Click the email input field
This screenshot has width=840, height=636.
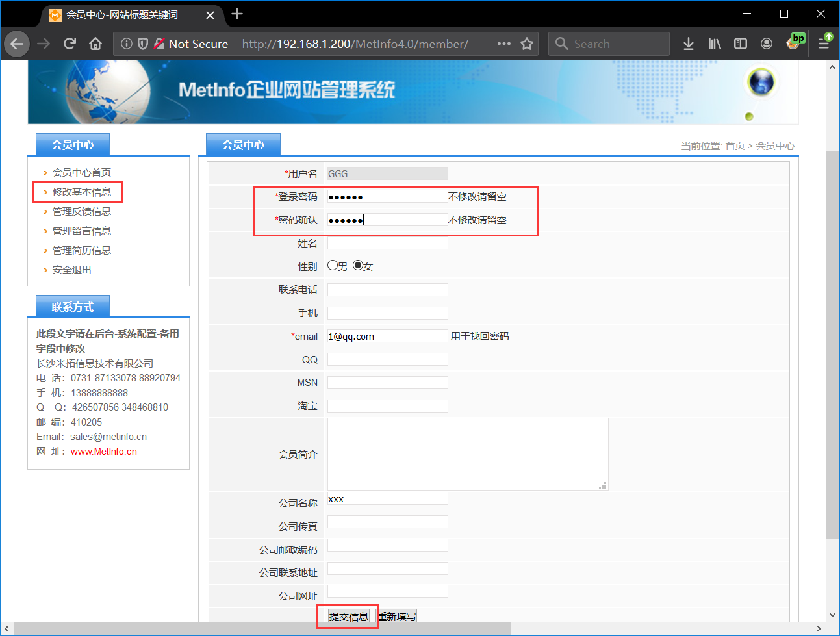pyautogui.click(x=387, y=336)
